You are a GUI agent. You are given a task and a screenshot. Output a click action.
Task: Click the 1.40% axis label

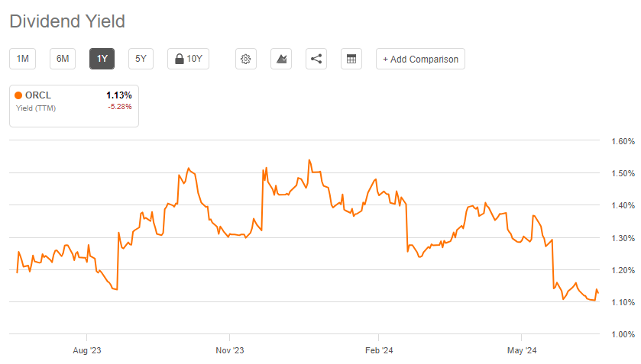coord(623,205)
